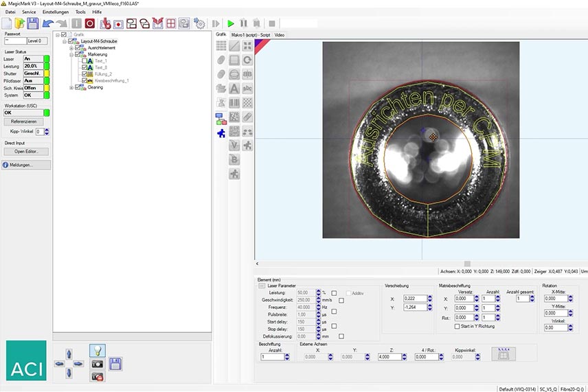
Task: Click the Open Editor button
Action: pos(27,151)
